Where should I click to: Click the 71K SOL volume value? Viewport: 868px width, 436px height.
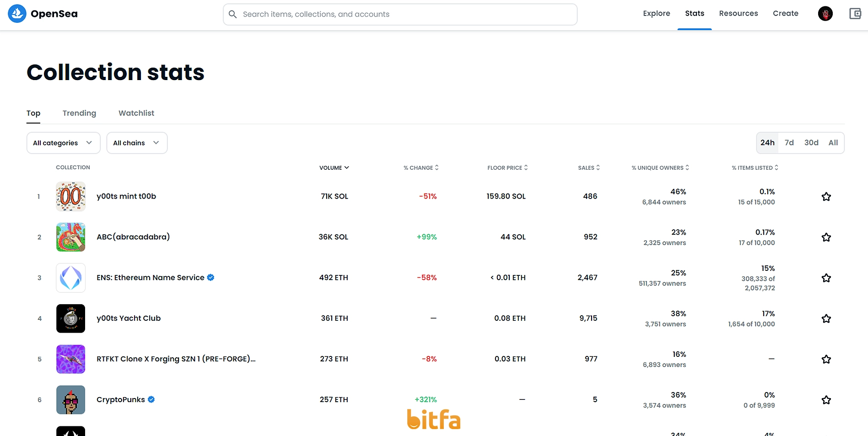click(x=334, y=196)
